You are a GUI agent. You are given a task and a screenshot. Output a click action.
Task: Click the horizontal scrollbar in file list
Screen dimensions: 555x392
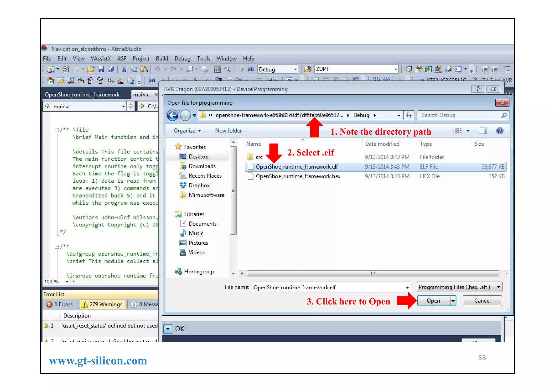373,274
